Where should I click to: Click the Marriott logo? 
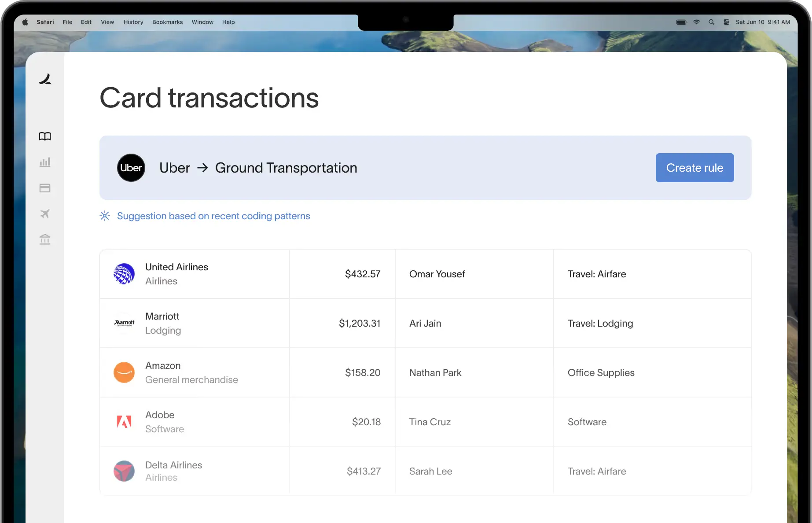(x=124, y=323)
